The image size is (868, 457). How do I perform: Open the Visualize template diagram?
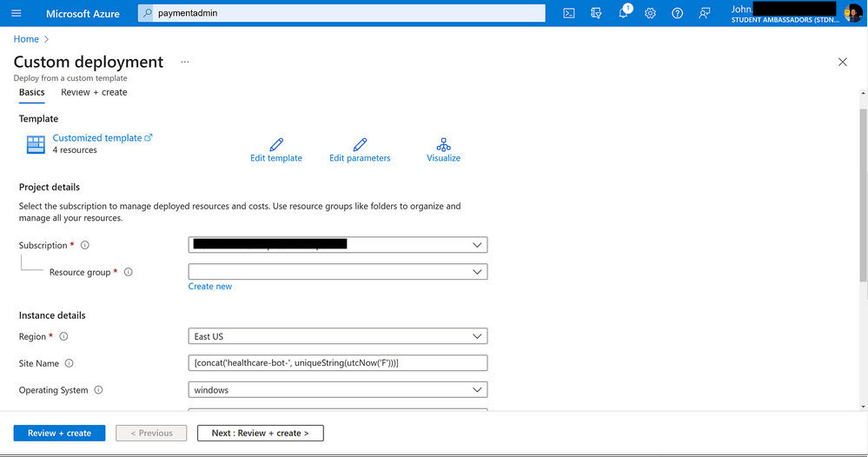point(443,145)
